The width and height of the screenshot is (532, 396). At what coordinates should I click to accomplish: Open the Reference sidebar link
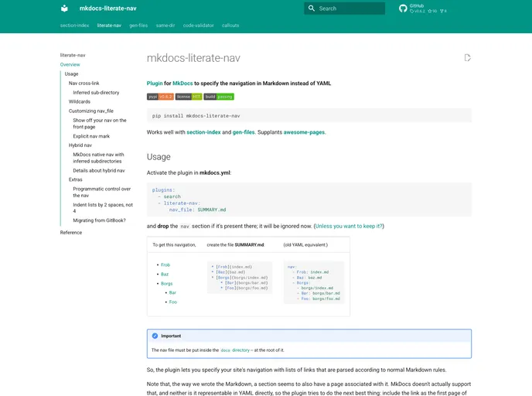pyautogui.click(x=71, y=233)
